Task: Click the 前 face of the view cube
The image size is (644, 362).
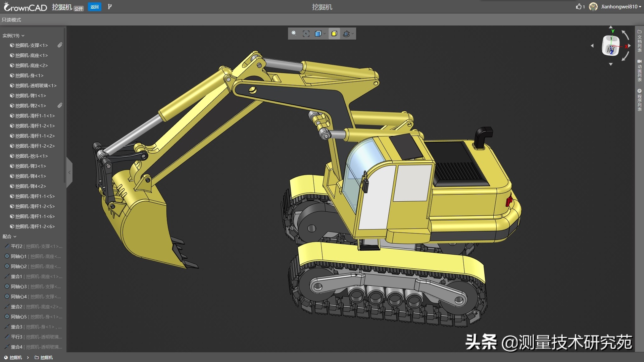Action: coord(610,49)
